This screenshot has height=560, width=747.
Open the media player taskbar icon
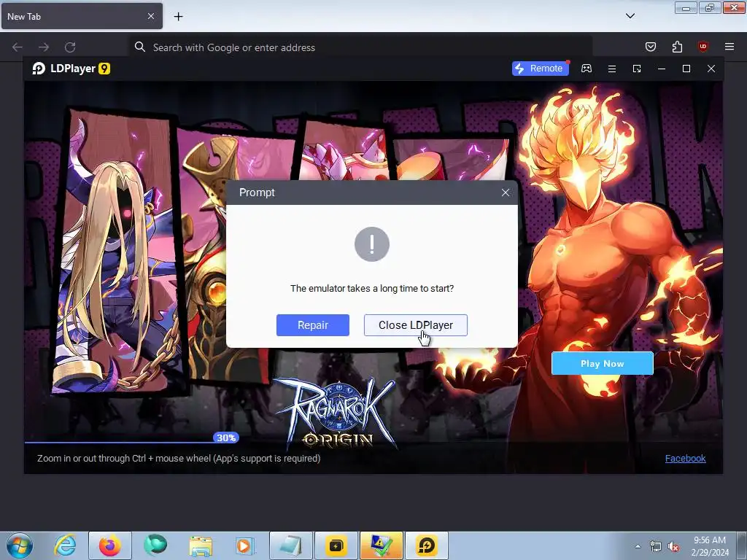pyautogui.click(x=245, y=545)
